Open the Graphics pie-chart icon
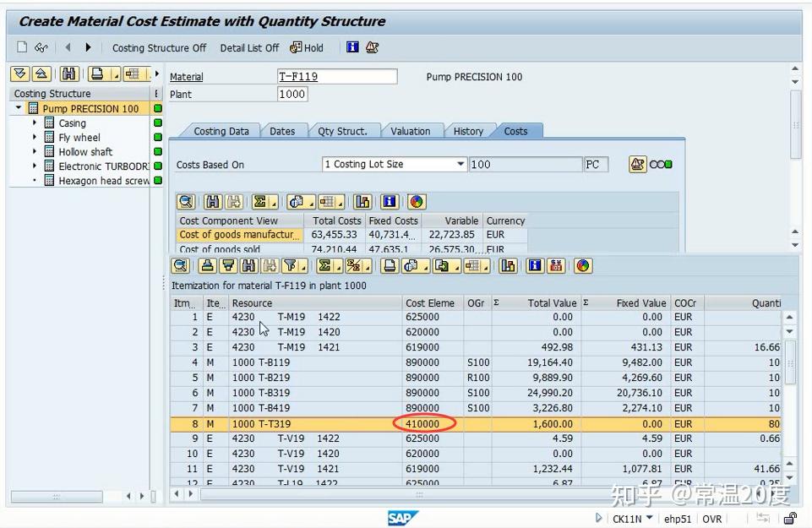The height and width of the screenshot is (528, 812). pos(581,265)
